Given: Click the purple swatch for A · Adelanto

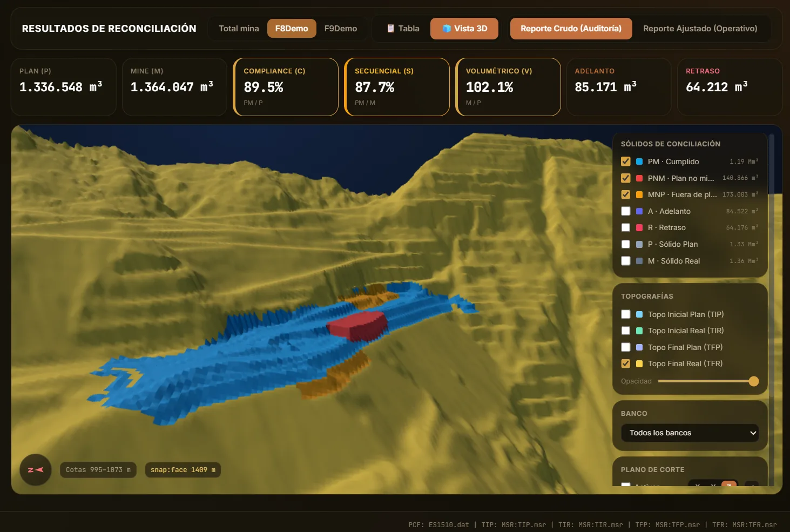Looking at the screenshot, I should point(639,211).
